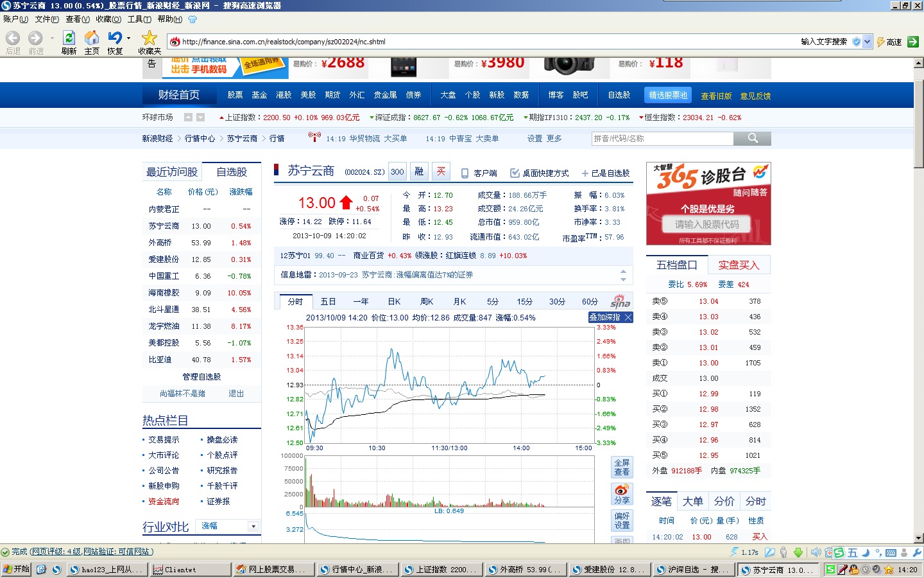Open the 文件 menu

47,19
